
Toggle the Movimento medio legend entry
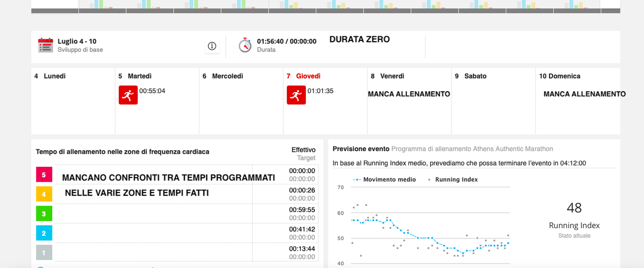384,179
